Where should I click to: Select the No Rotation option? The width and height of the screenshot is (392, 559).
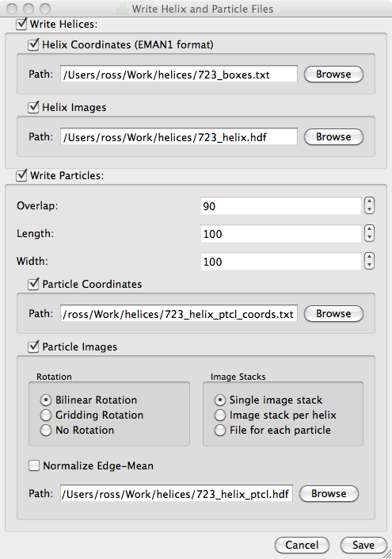point(46,431)
